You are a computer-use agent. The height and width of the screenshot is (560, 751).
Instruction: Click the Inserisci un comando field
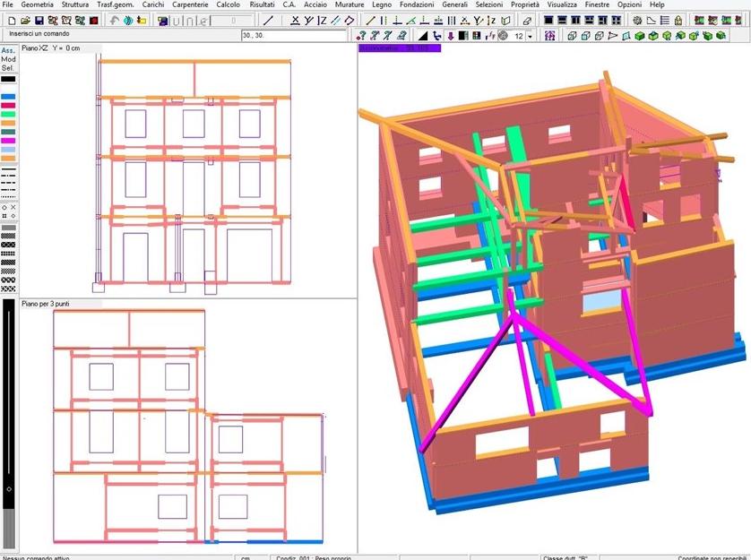[x=117, y=35]
